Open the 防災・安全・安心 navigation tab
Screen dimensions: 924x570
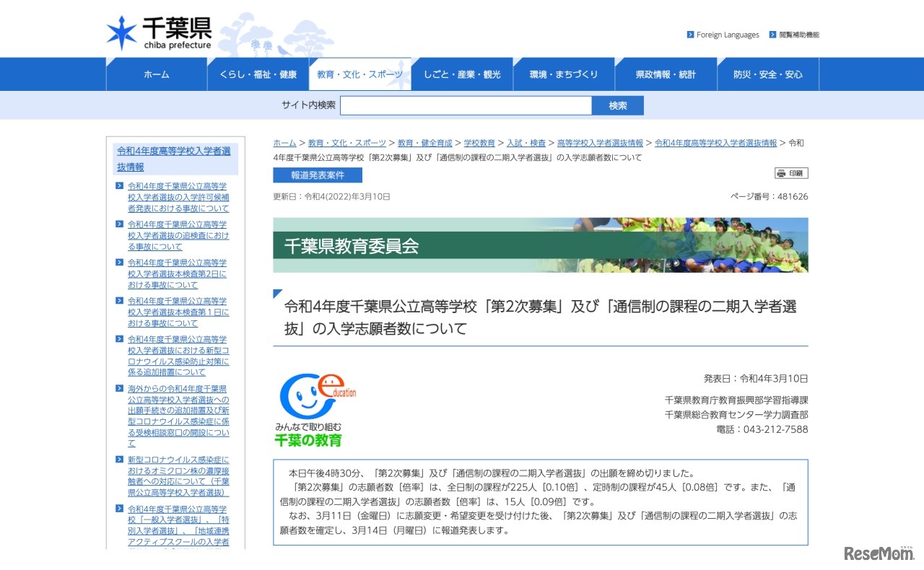[768, 74]
